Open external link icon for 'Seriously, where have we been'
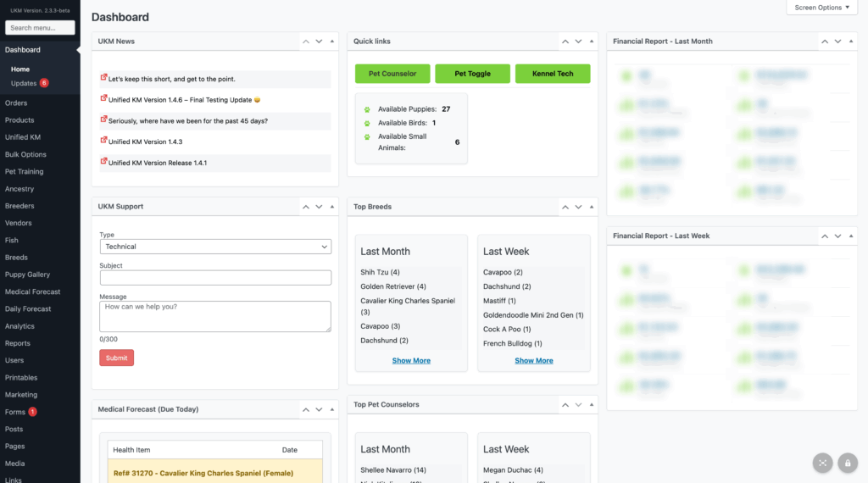This screenshot has height=483, width=868. (x=103, y=119)
